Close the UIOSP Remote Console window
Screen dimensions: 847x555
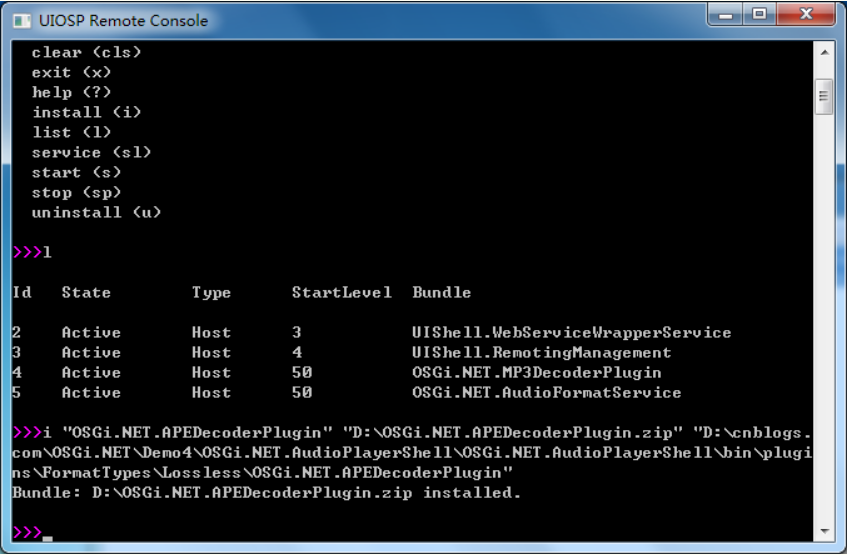click(805, 14)
